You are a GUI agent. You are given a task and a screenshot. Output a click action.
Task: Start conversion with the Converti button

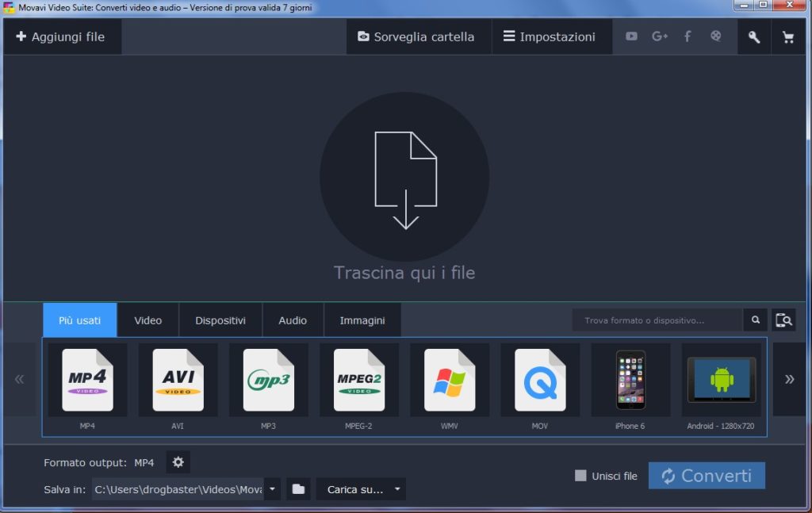706,476
